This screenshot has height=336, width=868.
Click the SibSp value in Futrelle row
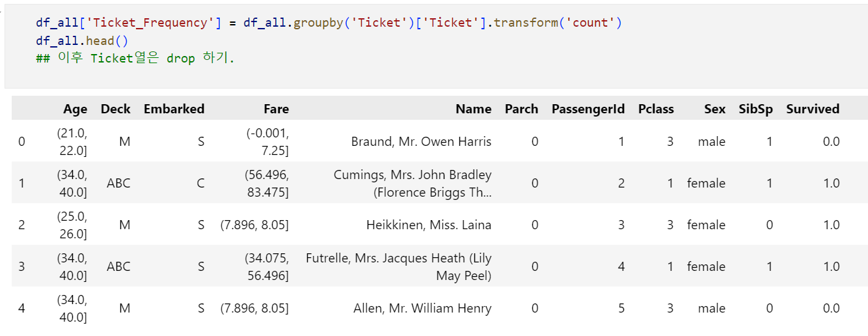click(x=770, y=266)
